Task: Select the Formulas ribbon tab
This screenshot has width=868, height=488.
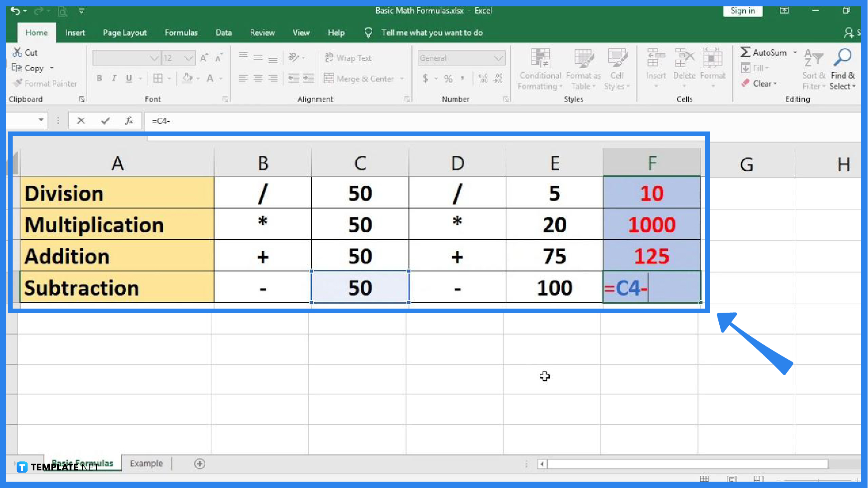Action: point(181,32)
